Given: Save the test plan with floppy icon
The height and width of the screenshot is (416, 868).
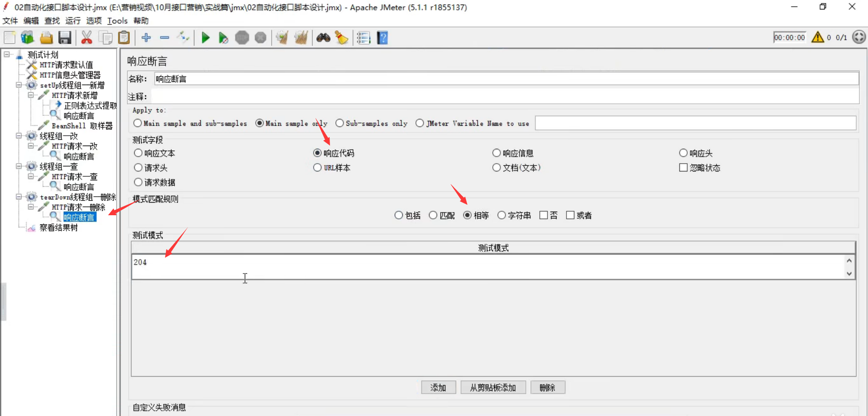Looking at the screenshot, I should [x=65, y=38].
